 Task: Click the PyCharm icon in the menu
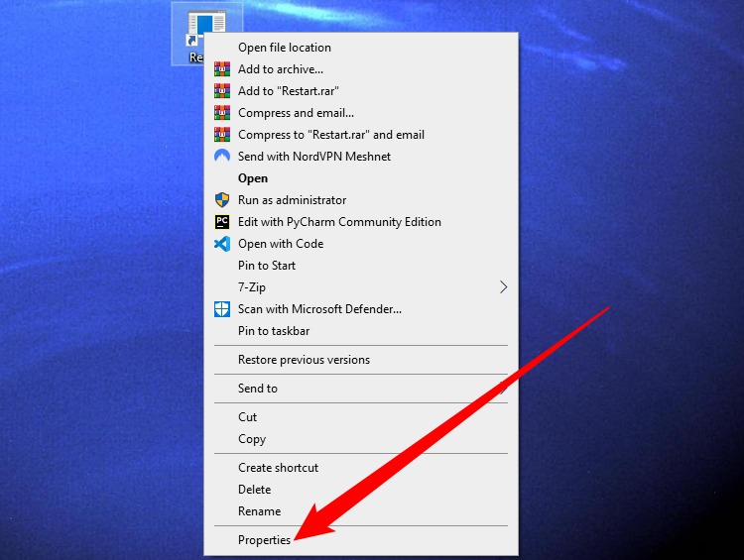[222, 222]
